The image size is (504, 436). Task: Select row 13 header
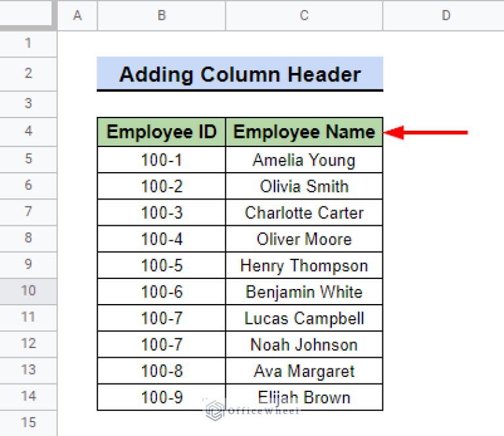tap(28, 370)
